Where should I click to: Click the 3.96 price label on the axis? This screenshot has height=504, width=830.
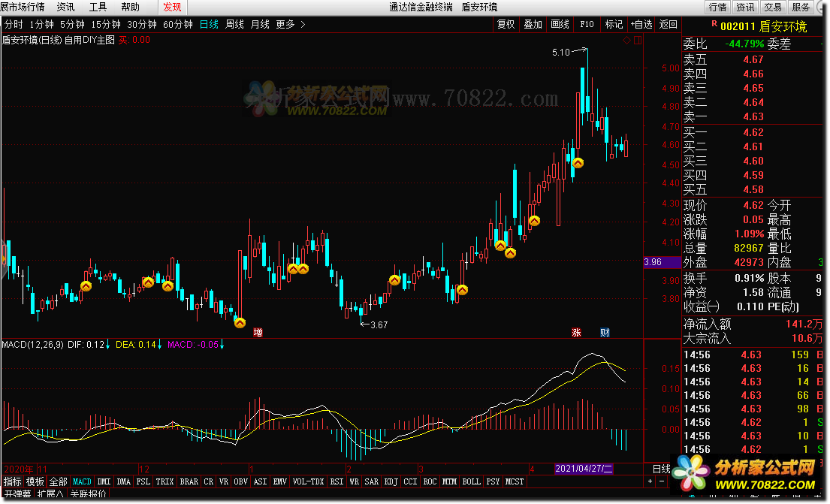[x=662, y=262]
